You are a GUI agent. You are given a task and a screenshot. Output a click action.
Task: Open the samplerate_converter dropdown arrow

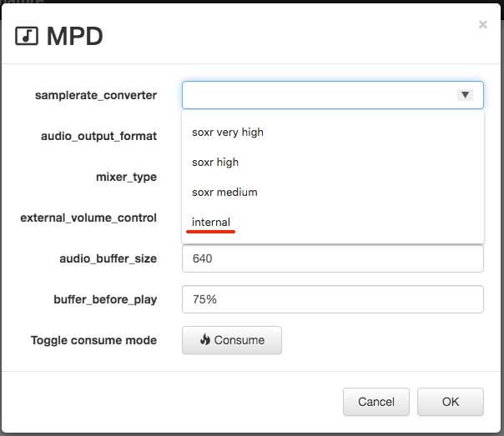(x=465, y=95)
